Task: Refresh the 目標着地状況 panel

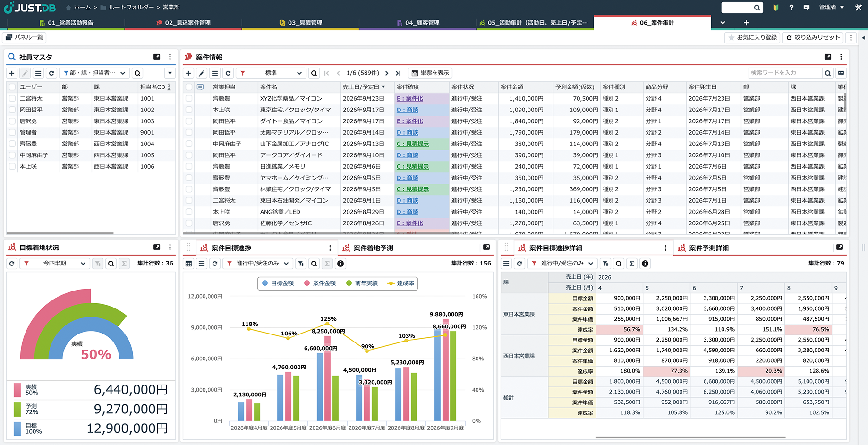Action: pos(12,264)
